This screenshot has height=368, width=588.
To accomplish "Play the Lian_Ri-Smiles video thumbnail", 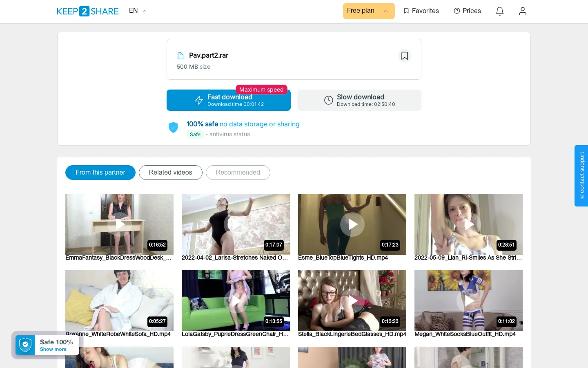I will 468,224.
